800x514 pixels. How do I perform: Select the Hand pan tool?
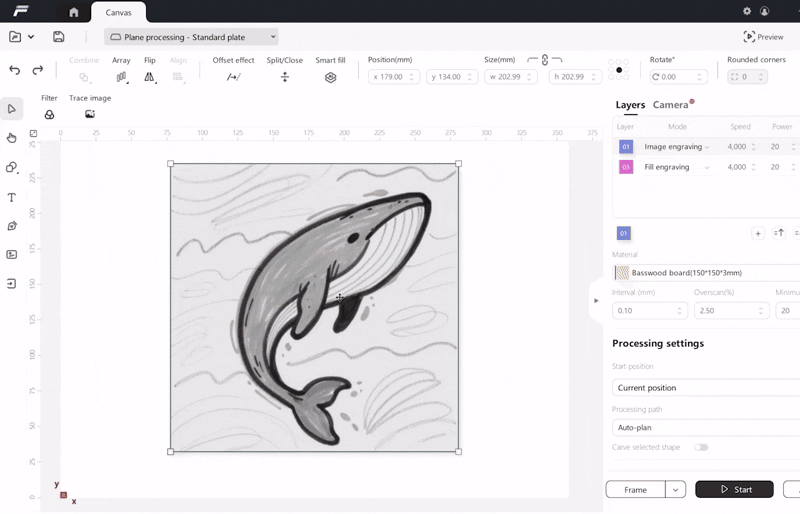point(12,138)
